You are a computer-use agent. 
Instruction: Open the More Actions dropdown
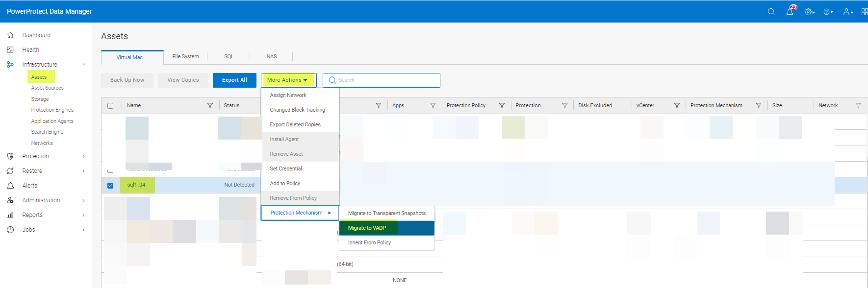coord(288,80)
